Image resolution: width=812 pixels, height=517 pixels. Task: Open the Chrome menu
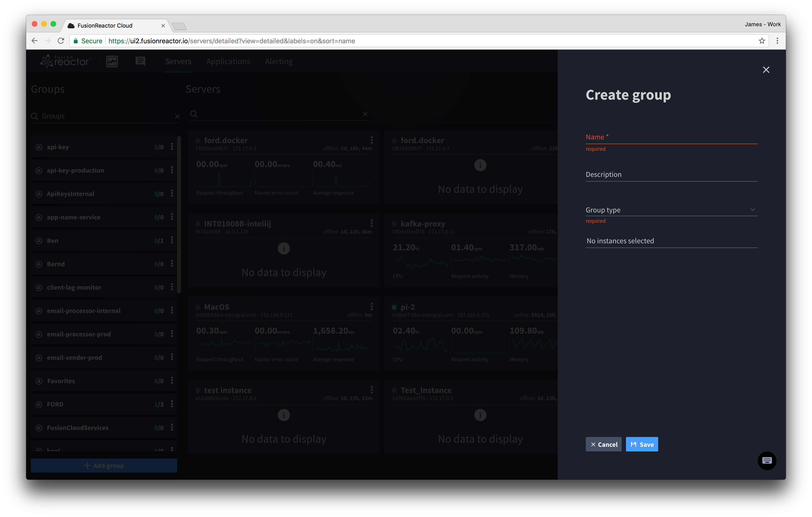coord(777,41)
